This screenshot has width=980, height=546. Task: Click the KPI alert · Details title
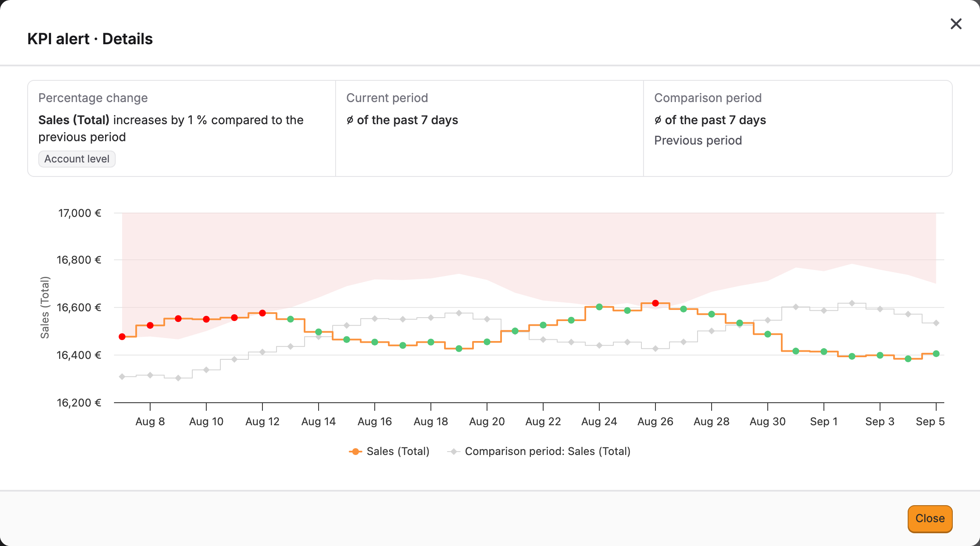coord(90,39)
